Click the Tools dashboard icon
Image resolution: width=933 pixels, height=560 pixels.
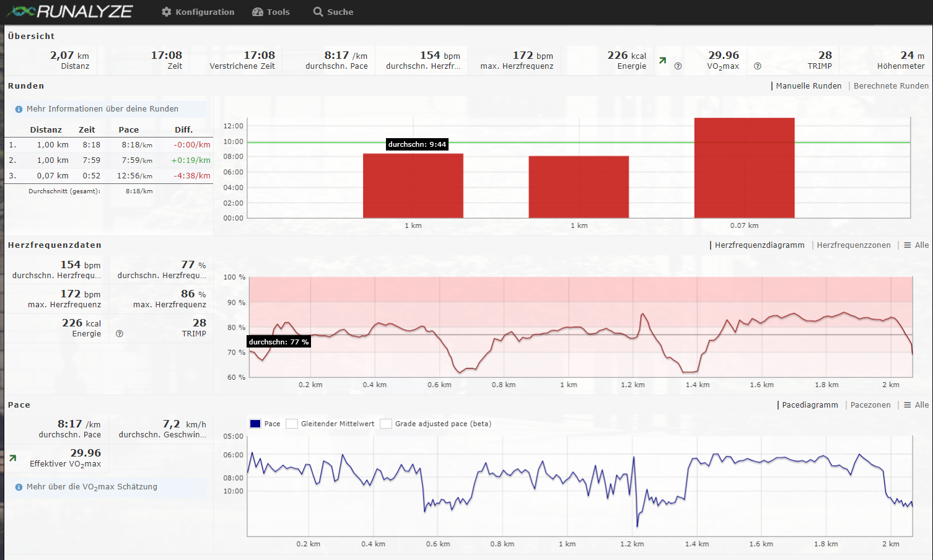258,12
